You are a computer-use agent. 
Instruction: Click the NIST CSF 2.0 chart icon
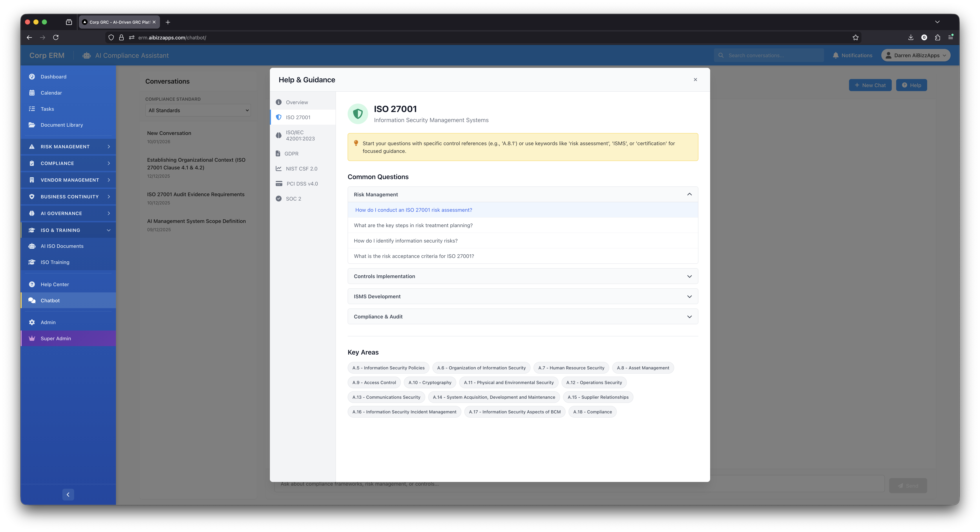point(278,168)
